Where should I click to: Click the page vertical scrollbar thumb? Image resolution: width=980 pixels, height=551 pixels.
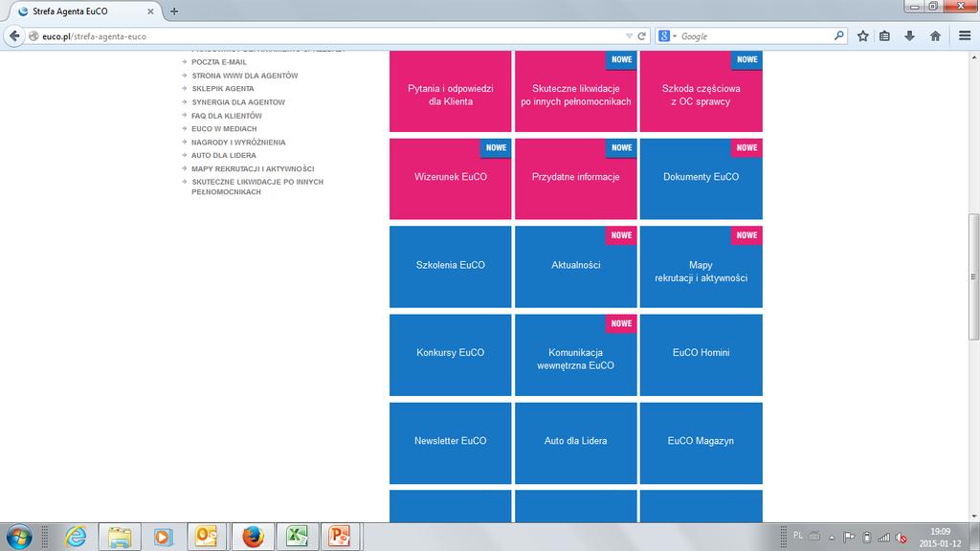(973, 276)
